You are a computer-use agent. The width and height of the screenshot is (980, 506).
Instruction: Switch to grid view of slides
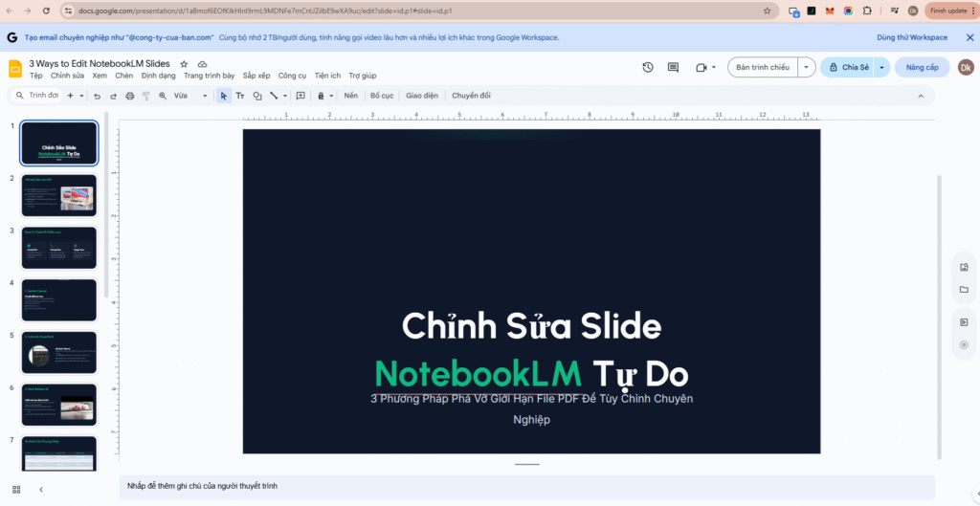(x=16, y=489)
